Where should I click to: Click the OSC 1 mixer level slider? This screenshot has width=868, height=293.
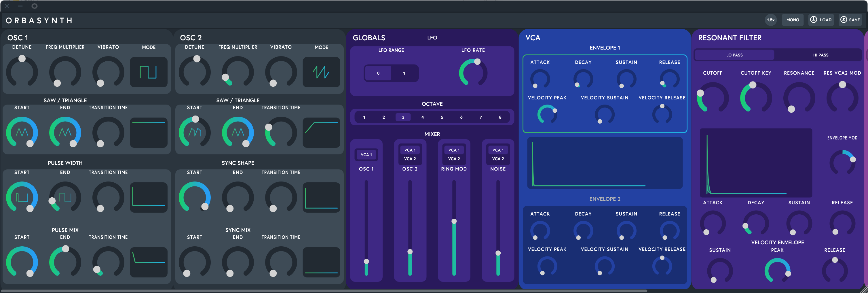(366, 228)
